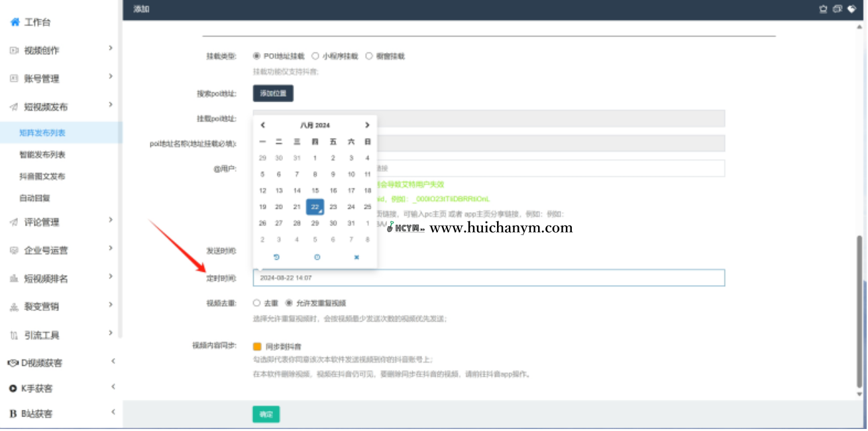Click the 添加位置 button

[273, 93]
